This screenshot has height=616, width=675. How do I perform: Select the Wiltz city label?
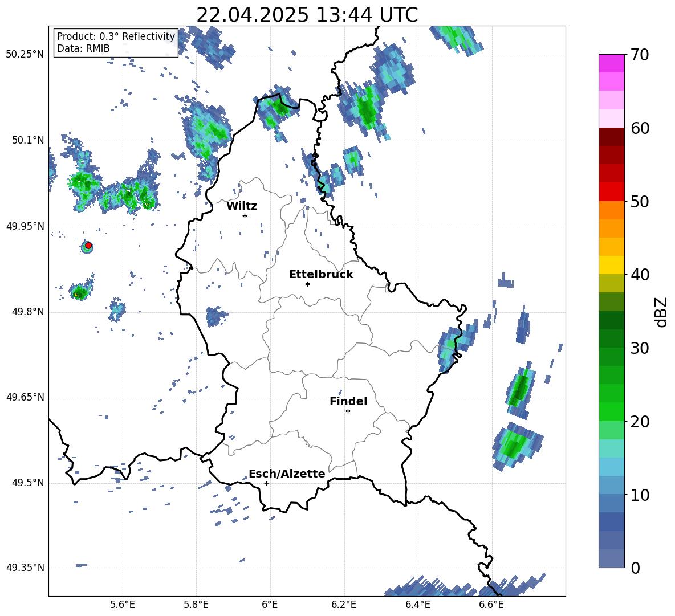point(242,206)
